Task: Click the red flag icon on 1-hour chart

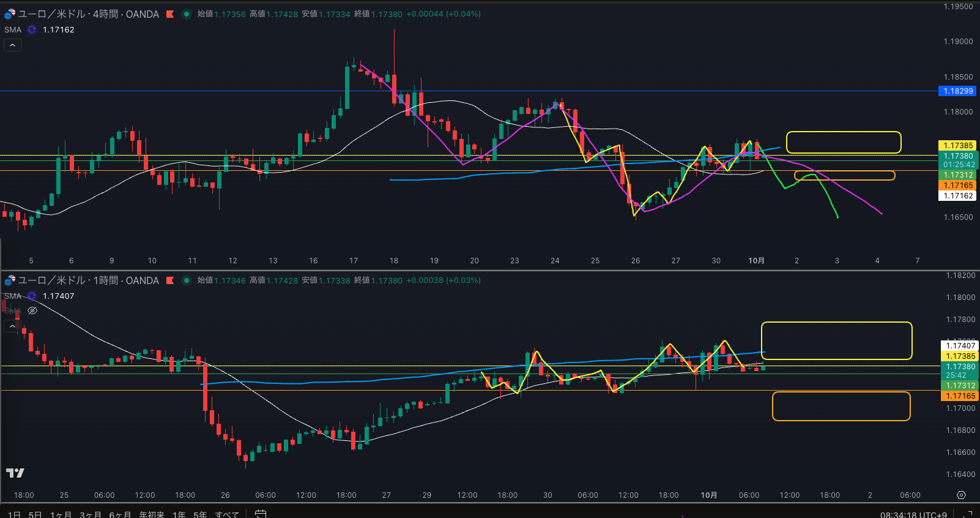Action: pyautogui.click(x=170, y=280)
